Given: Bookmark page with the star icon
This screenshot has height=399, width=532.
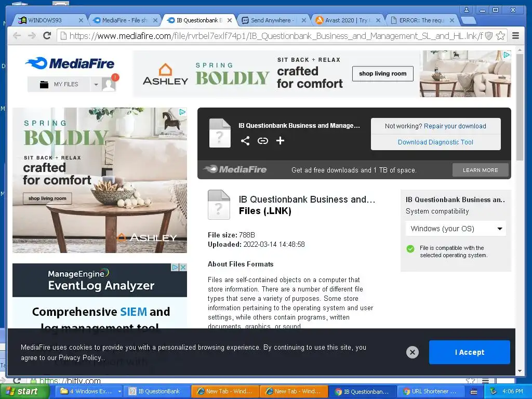Looking at the screenshot, I should pos(500,36).
